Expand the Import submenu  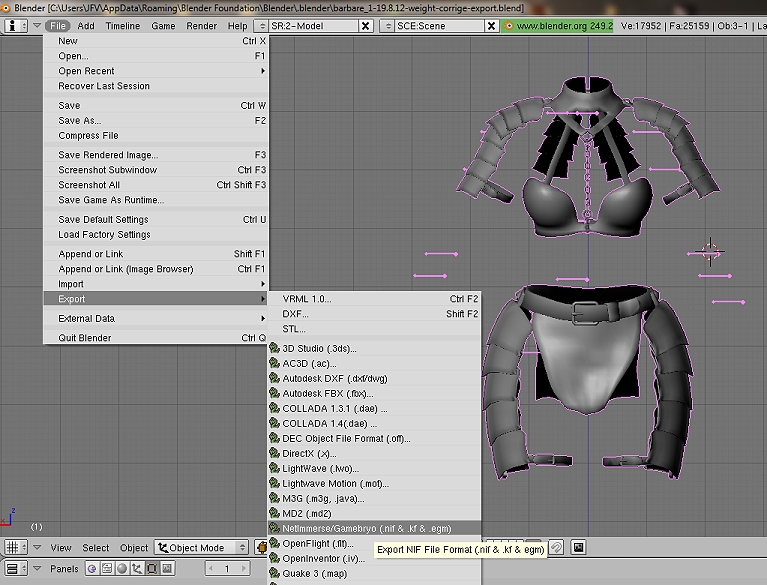click(156, 284)
